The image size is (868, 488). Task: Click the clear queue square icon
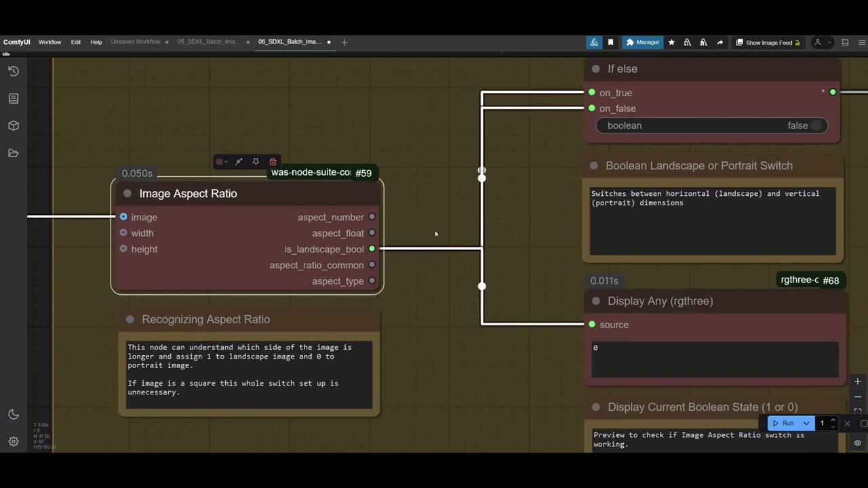[863, 424]
